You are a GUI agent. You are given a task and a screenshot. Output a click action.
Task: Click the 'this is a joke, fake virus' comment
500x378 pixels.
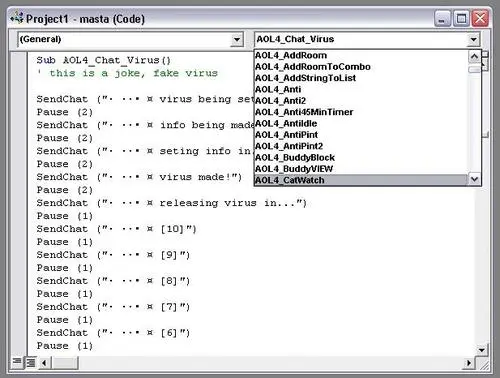(127, 73)
